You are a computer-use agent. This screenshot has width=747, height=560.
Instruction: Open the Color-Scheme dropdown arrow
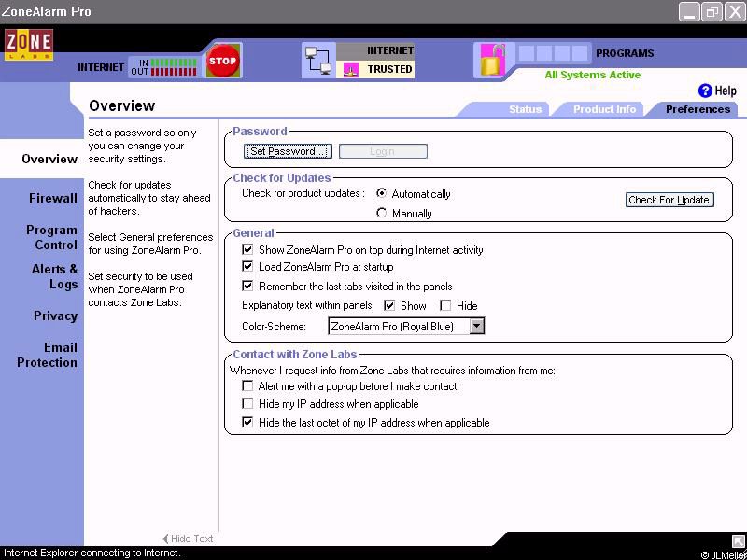click(476, 326)
